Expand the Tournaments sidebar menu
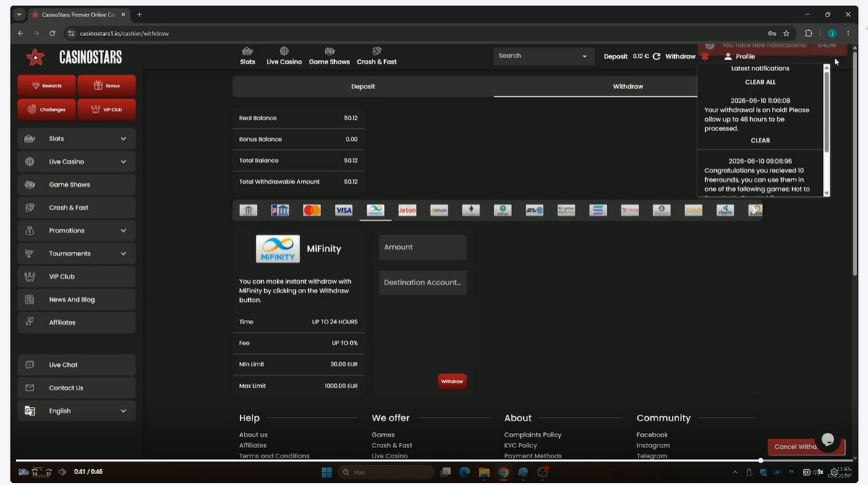The width and height of the screenshot is (868, 485). [x=76, y=253]
